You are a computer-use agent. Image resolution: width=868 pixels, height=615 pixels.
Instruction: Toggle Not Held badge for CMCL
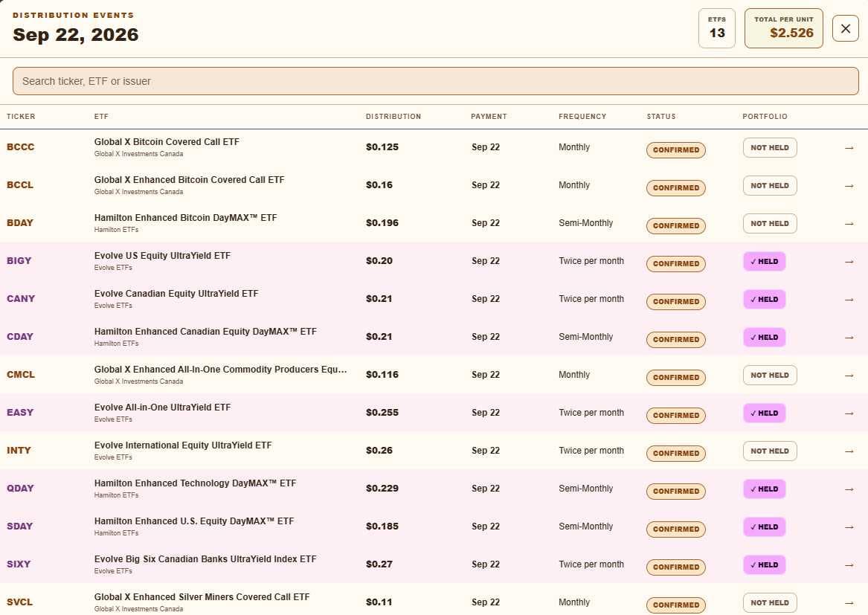(770, 376)
